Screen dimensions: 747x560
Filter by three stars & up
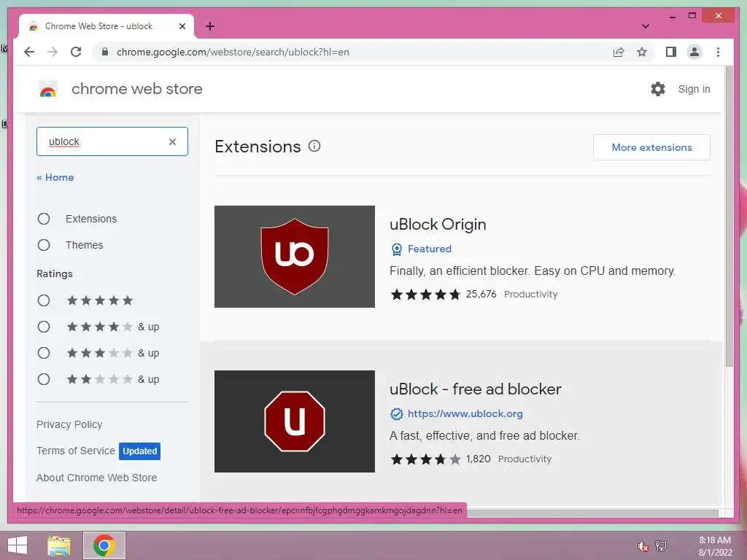[x=44, y=353]
